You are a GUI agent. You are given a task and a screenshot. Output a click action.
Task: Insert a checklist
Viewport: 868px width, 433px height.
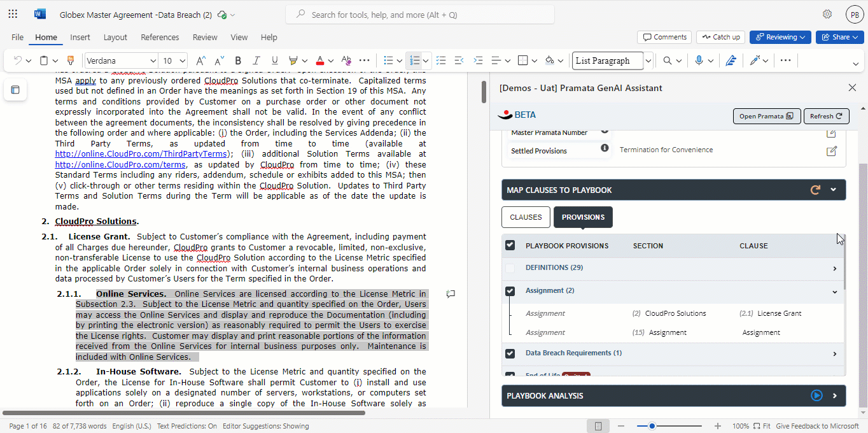[x=441, y=60]
